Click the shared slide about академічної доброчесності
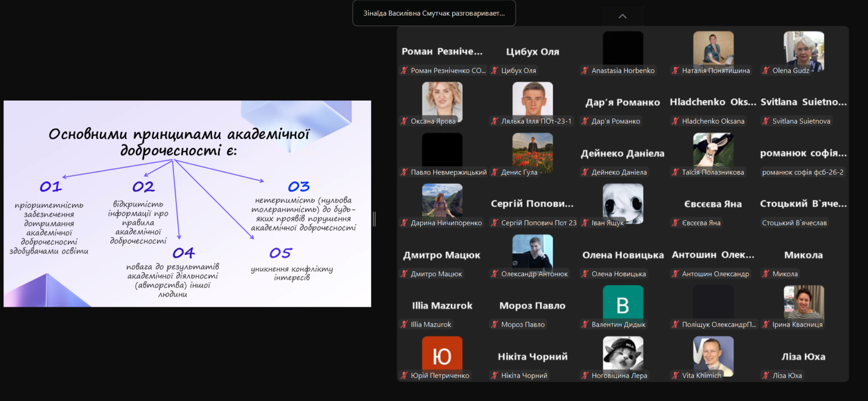This screenshot has height=401, width=868. click(x=187, y=203)
